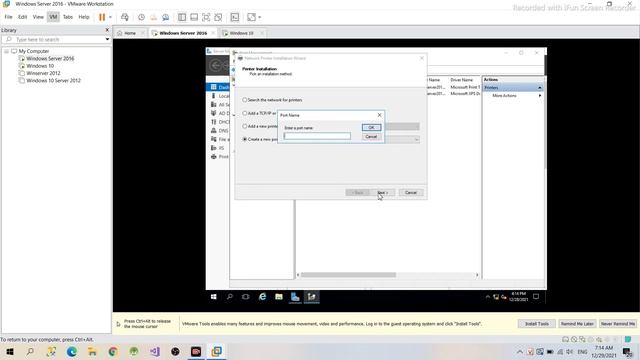The image size is (640, 360).
Task: Open the port type dropdown in wizard
Action: (x=416, y=140)
